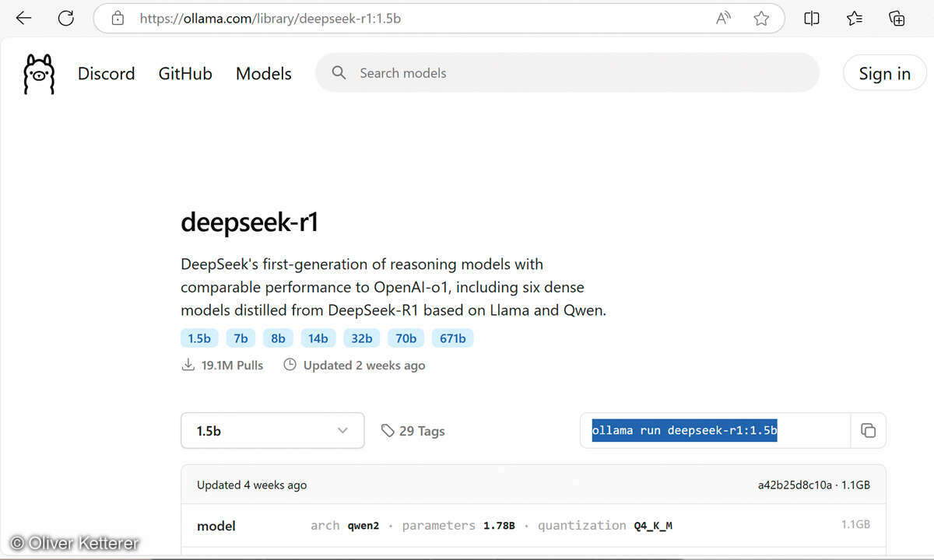The height and width of the screenshot is (560, 934).
Task: Select the 671b size tag
Action: pyautogui.click(x=453, y=338)
